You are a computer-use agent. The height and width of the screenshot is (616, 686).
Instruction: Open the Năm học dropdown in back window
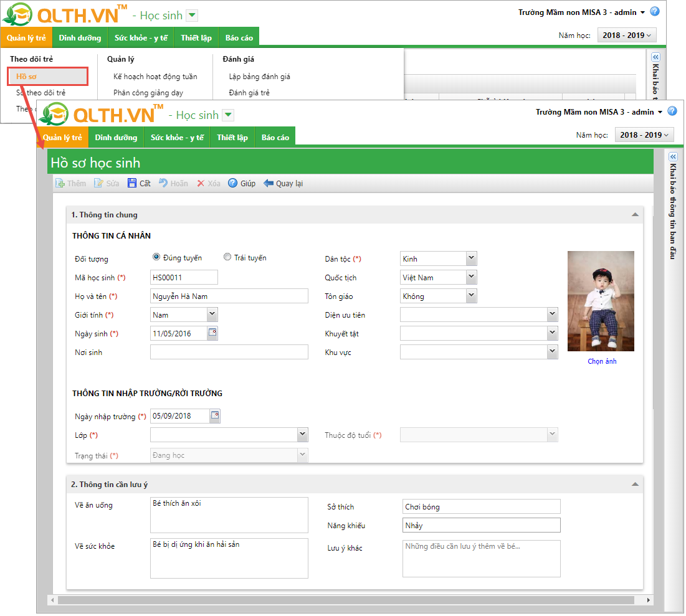pyautogui.click(x=627, y=36)
